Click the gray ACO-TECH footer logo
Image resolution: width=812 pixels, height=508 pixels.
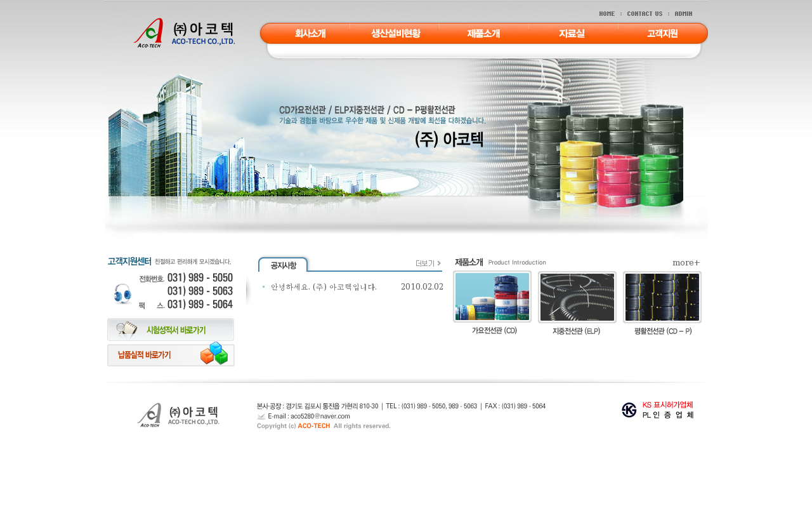[178, 415]
